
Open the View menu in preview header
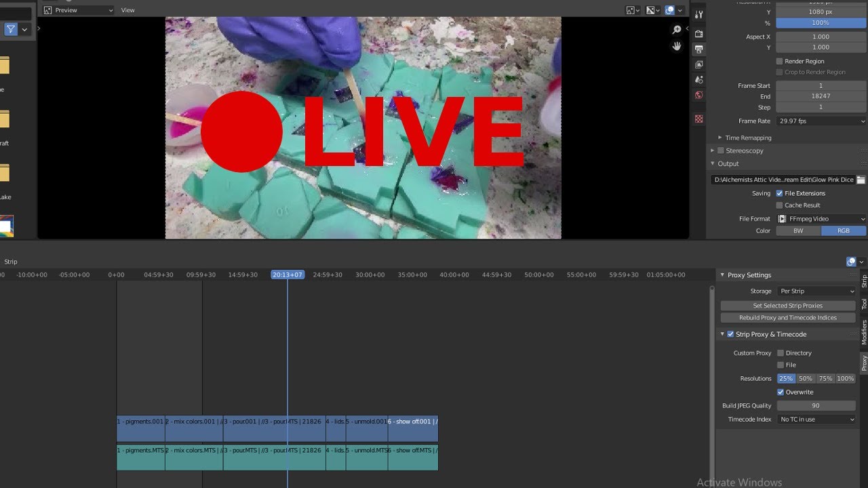pos(127,10)
